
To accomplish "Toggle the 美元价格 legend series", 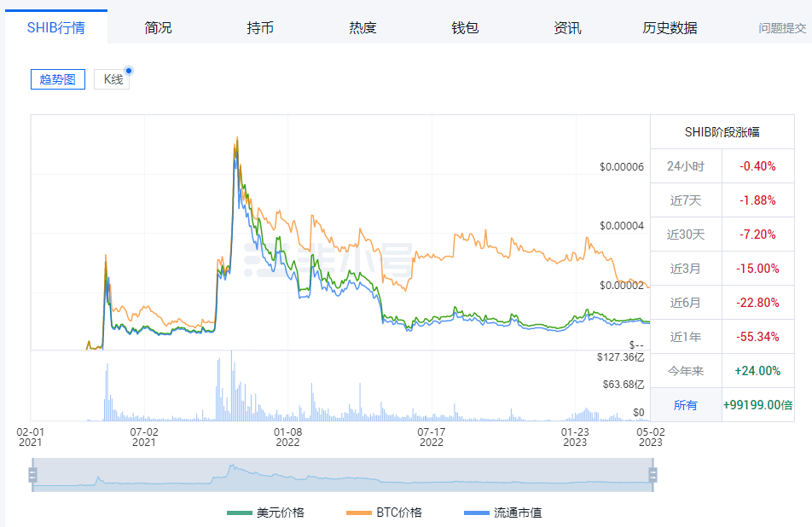I will (265, 513).
